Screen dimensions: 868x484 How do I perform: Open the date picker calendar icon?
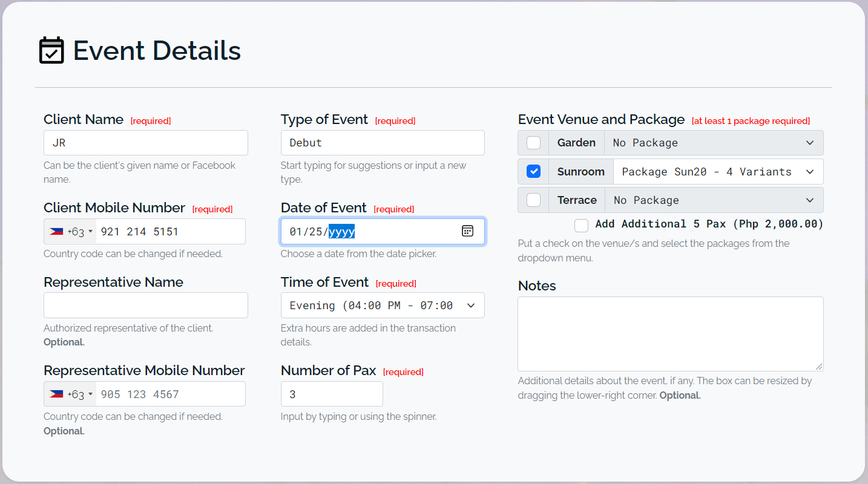[467, 231]
